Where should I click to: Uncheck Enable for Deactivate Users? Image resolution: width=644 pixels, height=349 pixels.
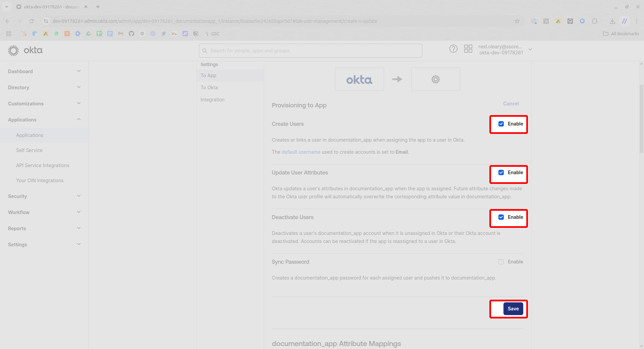point(501,217)
